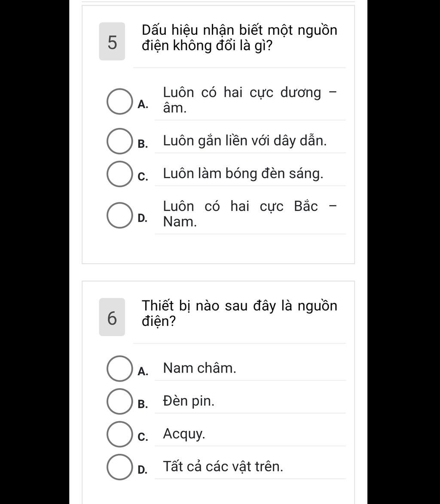Choose radio button next to Acquy
The width and height of the screenshot is (440, 504).
119,434
